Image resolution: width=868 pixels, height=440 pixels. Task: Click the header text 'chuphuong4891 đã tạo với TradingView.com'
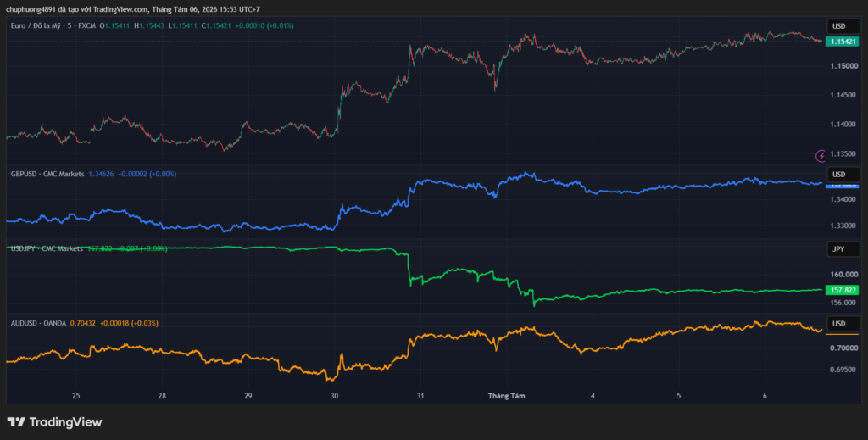coord(75,9)
